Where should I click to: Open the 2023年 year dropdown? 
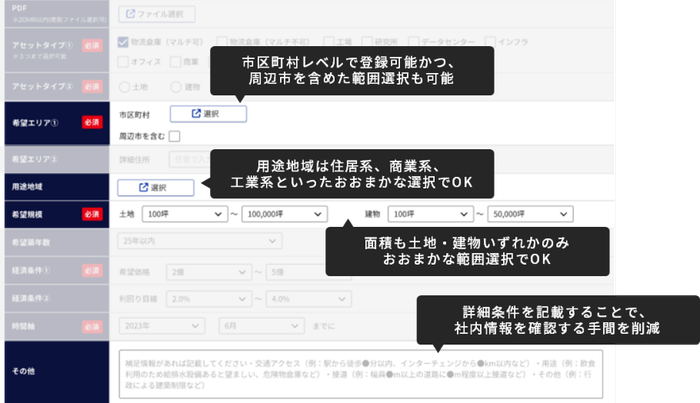pos(162,326)
